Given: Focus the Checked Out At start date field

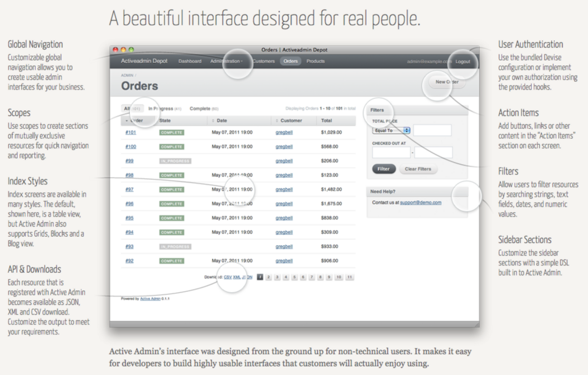Looking at the screenshot, I should (391, 152).
